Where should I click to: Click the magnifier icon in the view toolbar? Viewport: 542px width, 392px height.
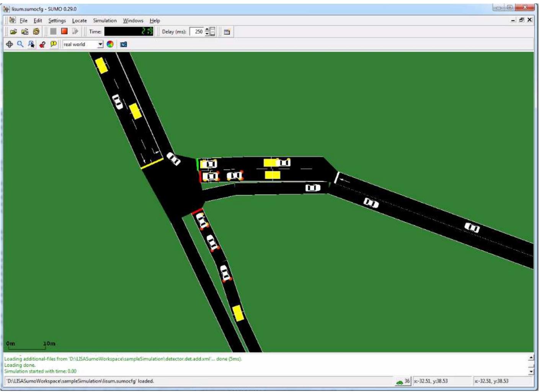[20, 44]
